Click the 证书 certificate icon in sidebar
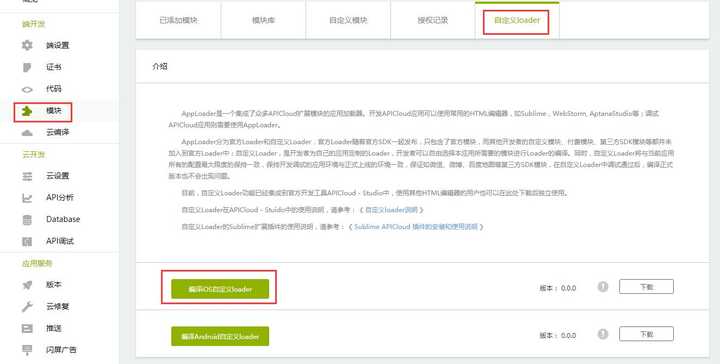The width and height of the screenshot is (720, 364). 27,67
